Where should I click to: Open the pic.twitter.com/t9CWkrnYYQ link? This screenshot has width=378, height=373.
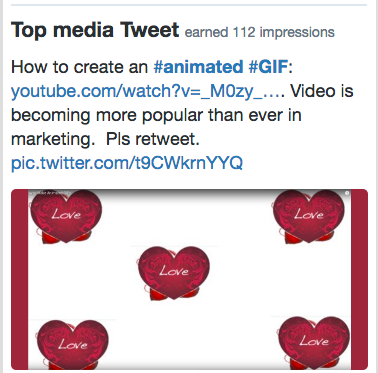point(127,163)
